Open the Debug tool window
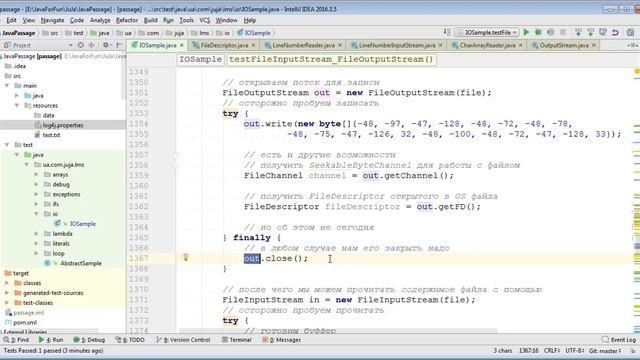 click(x=89, y=340)
